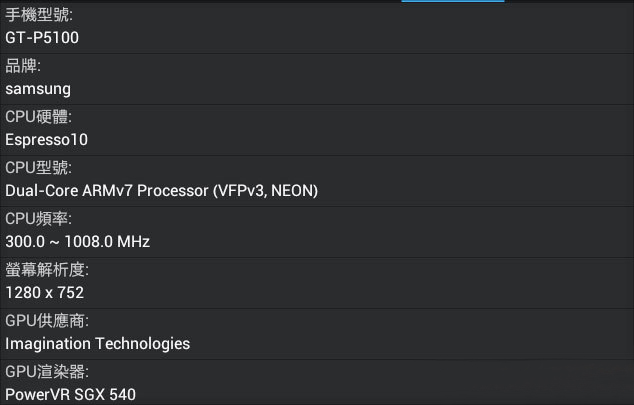
Task: Tap the 螢幕解析度 label
Action: pyautogui.click(x=47, y=270)
